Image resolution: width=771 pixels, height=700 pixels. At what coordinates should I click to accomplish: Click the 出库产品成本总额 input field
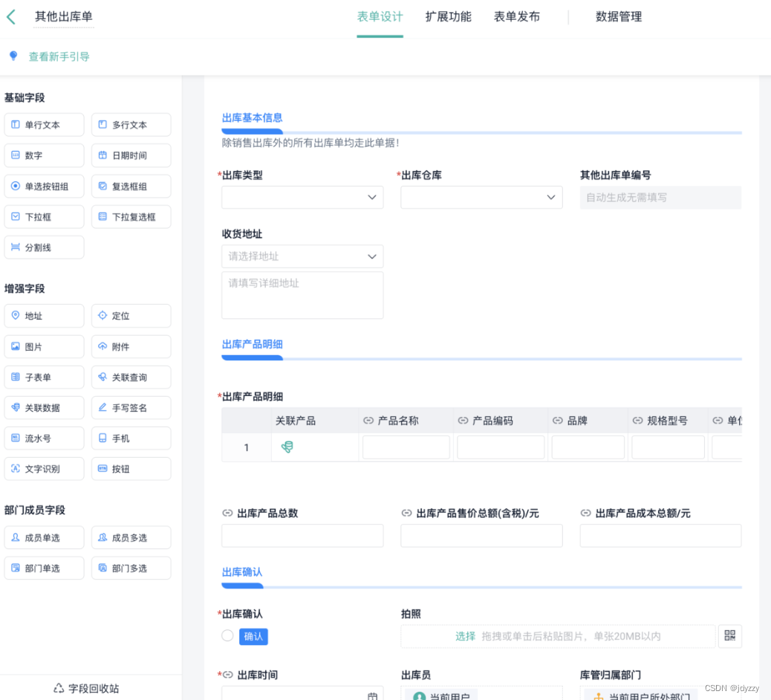660,536
